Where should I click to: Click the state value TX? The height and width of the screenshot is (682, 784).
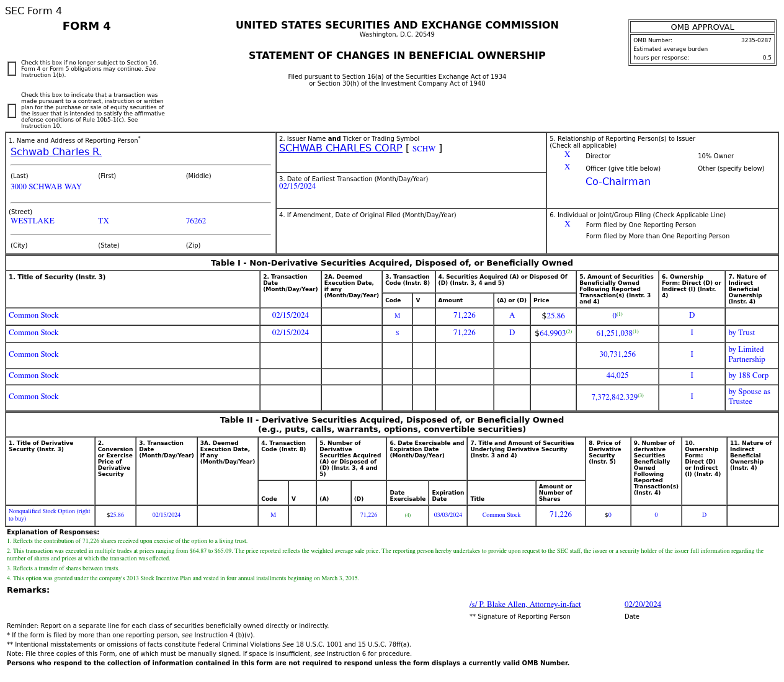click(104, 221)
